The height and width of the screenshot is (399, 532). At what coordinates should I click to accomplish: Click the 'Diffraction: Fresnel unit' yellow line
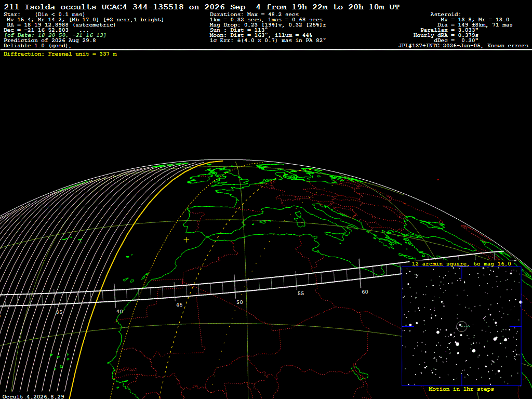click(x=60, y=54)
